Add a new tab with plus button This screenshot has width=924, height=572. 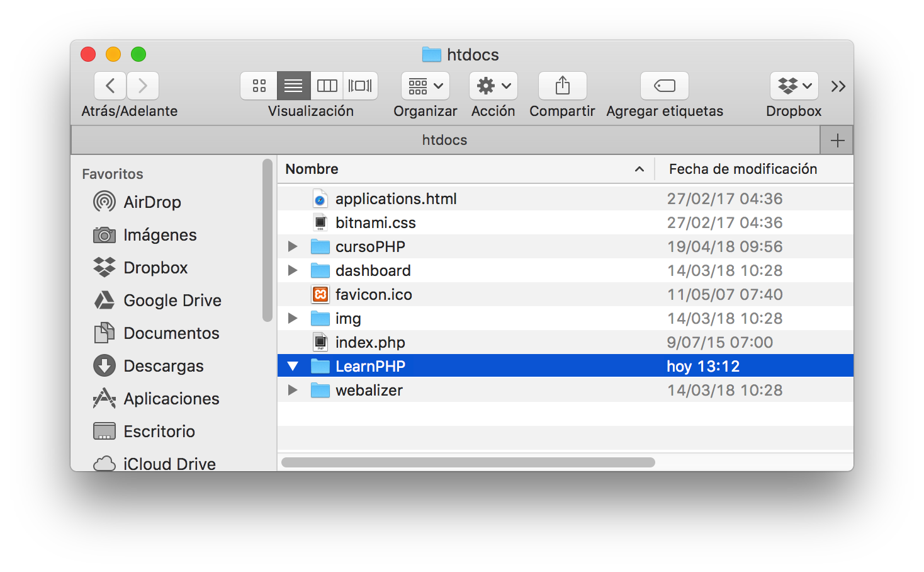pos(837,140)
